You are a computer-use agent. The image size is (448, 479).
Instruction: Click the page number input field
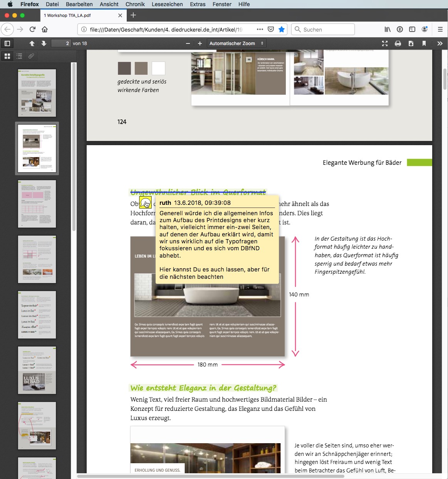coord(61,44)
